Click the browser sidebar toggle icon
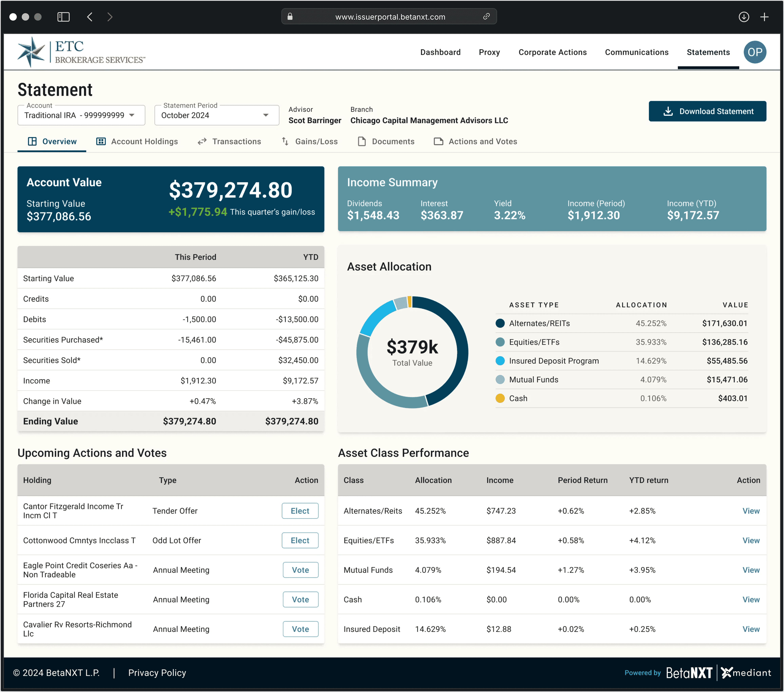Viewport: 784px width, 692px height. click(63, 17)
